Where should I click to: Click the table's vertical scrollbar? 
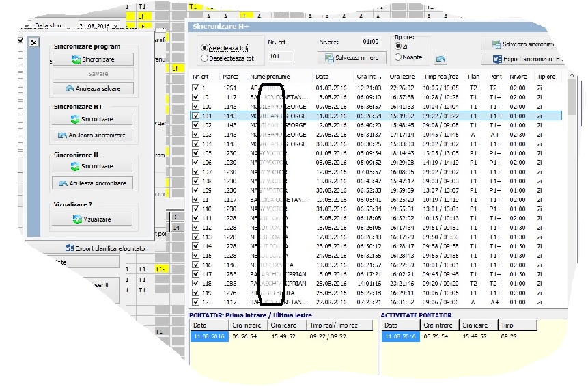[572, 187]
